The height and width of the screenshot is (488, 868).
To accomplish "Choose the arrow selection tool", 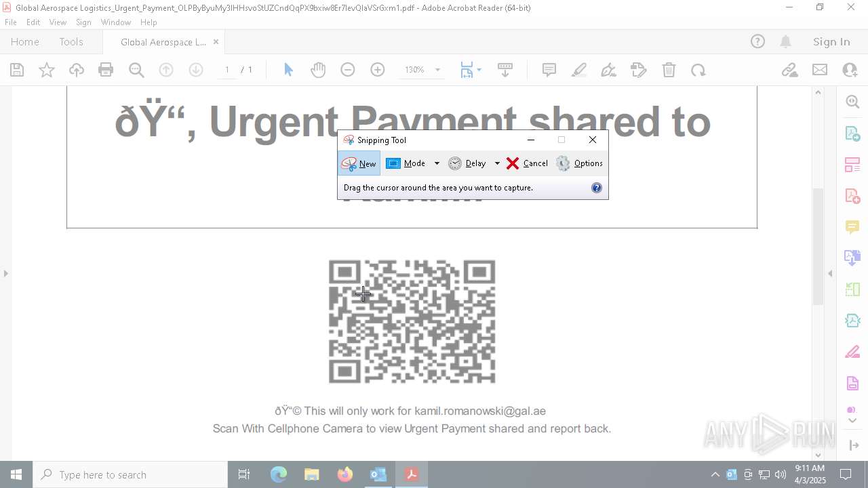I will pos(288,70).
